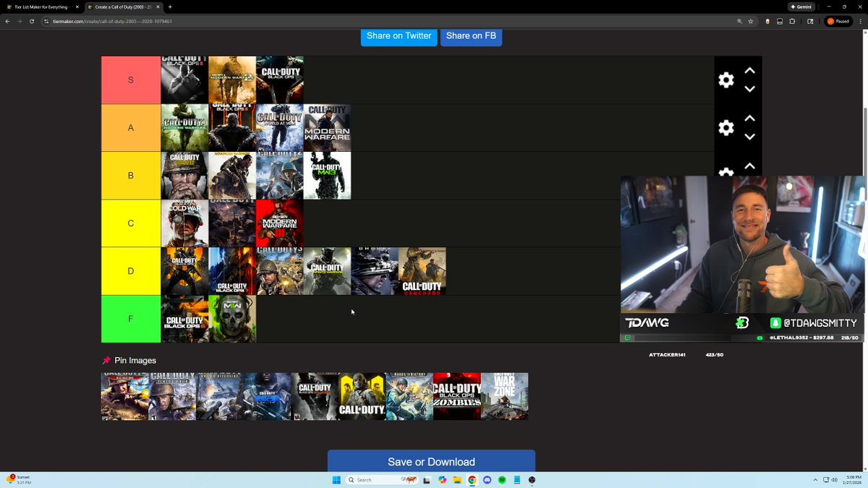Select Modern Warfare 2019 cover in A tier
Image resolution: width=868 pixels, height=488 pixels.
pyautogui.click(x=328, y=128)
